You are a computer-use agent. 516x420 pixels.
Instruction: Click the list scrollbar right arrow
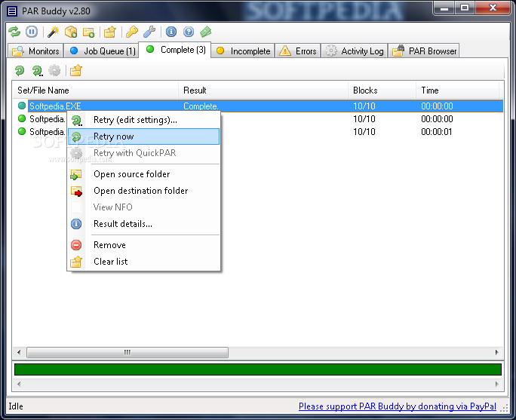coord(496,352)
